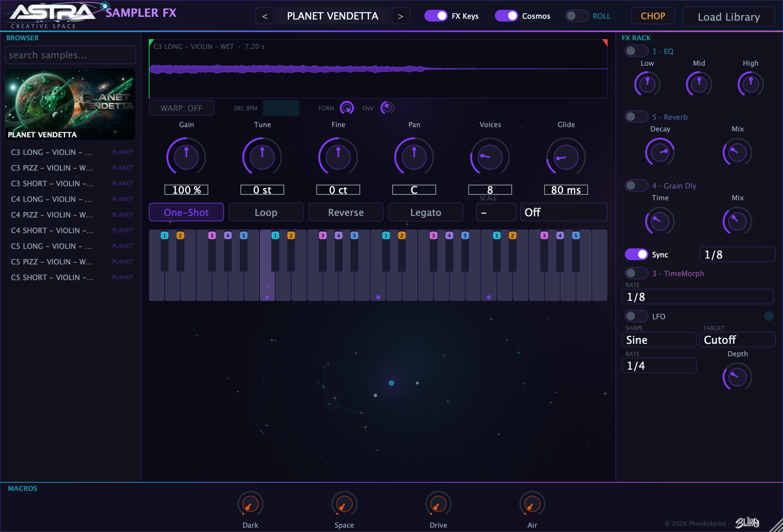The height and width of the screenshot is (532, 783).
Task: Open LFO SHAPE Sine dropdown
Action: coord(659,340)
